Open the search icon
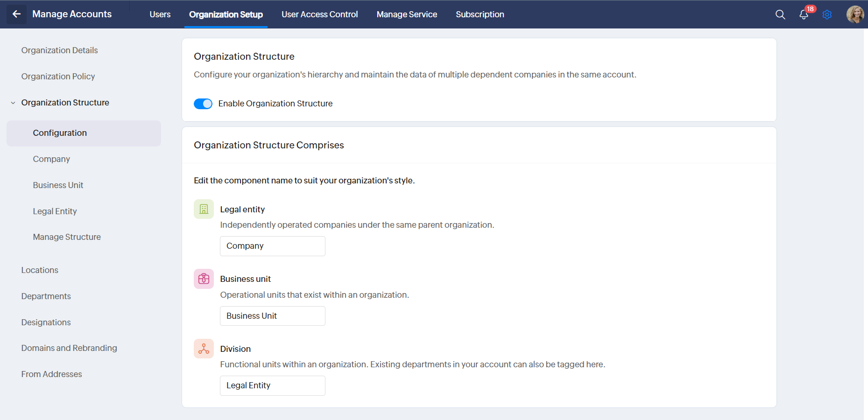This screenshot has height=420, width=868. click(780, 14)
